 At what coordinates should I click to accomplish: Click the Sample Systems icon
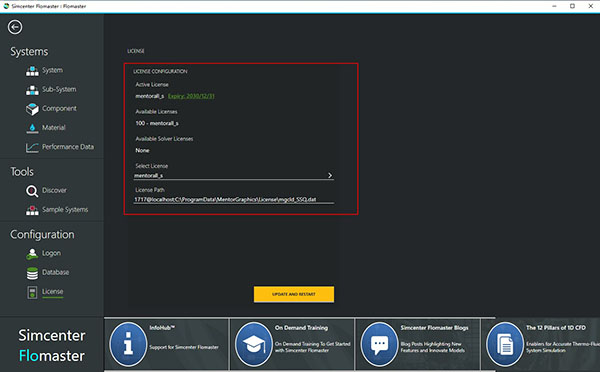32,210
